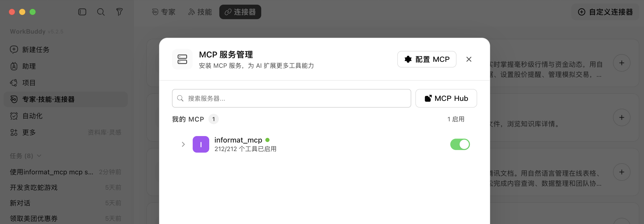This screenshot has height=224, width=644.
Task: Click the 新建任务 plus bubble icon
Action: click(14, 49)
